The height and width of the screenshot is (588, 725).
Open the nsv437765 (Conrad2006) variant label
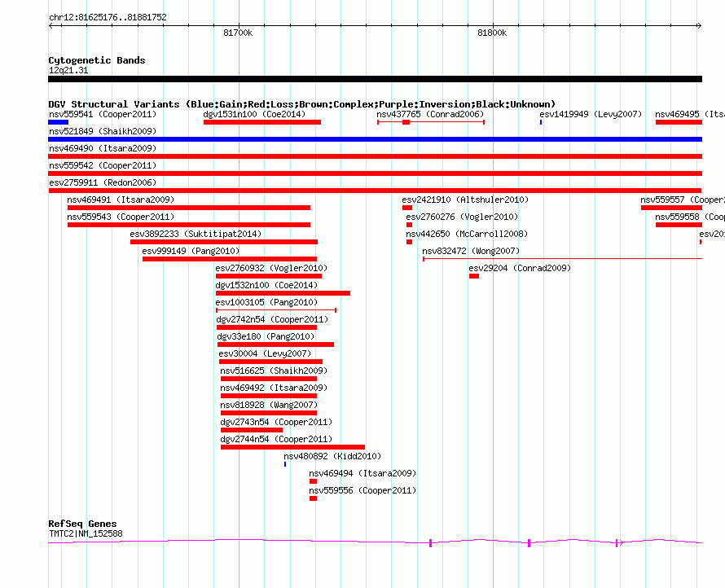(x=430, y=114)
